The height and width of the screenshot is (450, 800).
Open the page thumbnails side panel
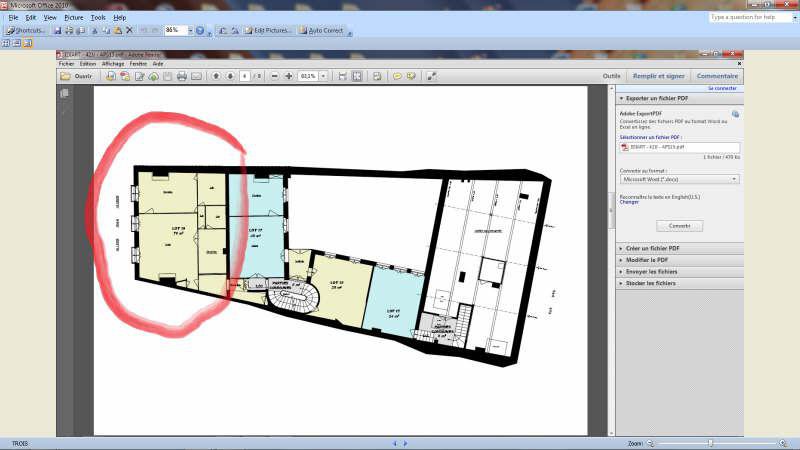pyautogui.click(x=64, y=93)
